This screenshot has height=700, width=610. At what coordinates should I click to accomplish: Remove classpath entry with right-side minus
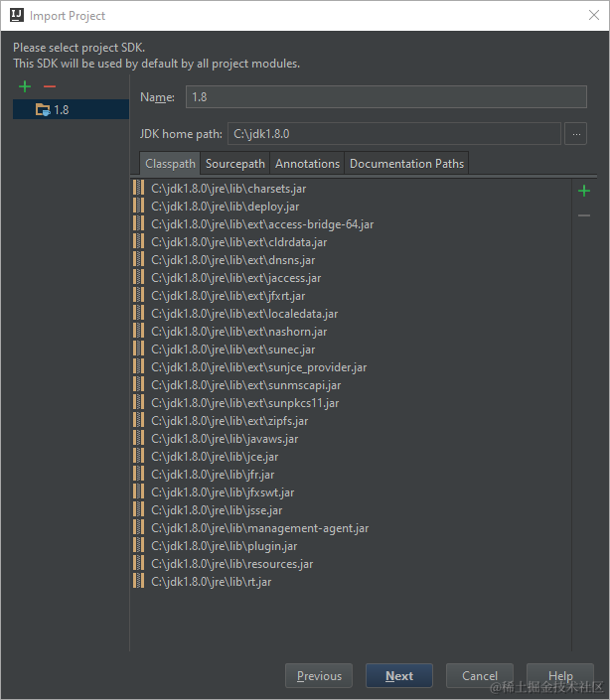[x=584, y=215]
